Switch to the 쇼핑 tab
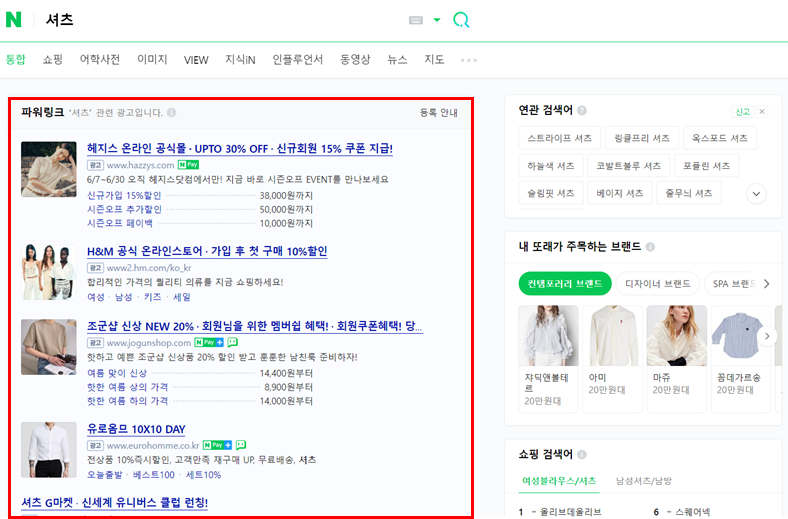The height and width of the screenshot is (519, 788). (x=52, y=60)
